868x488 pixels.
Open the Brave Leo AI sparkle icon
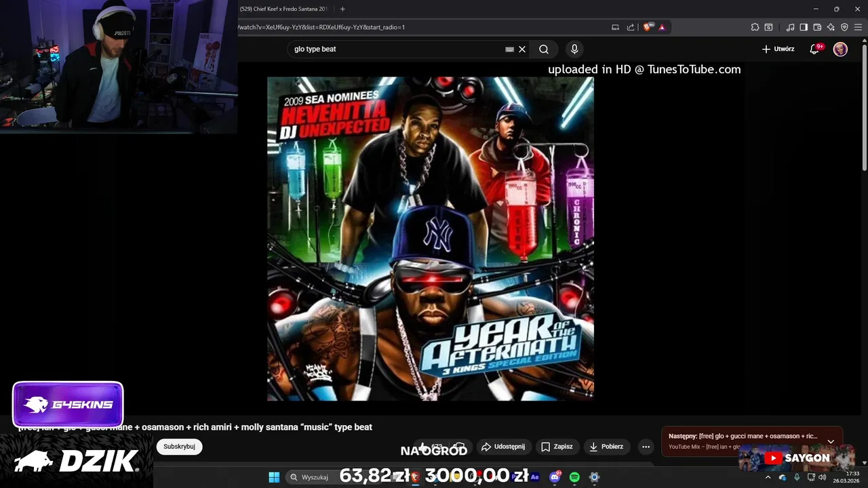831,27
